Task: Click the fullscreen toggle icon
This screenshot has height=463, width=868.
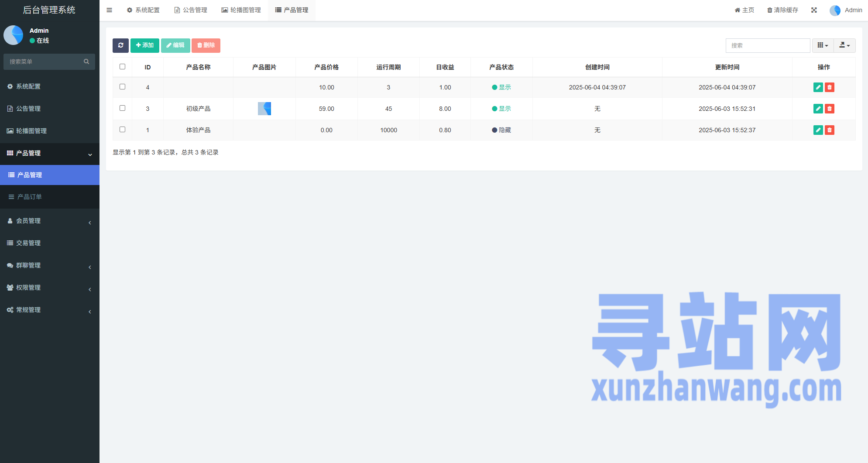Action: (814, 10)
